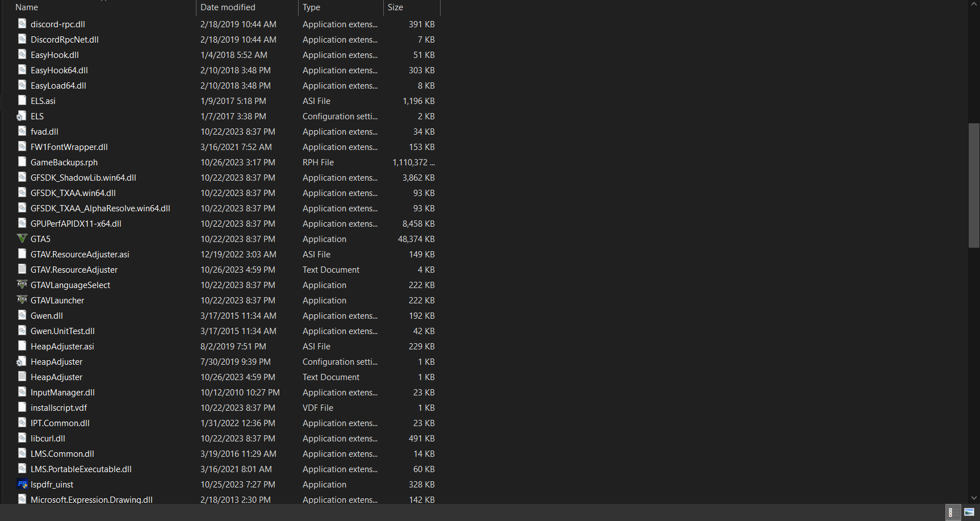Click the icon beside EasyHook.dll
This screenshot has height=521, width=980.
tap(22, 55)
